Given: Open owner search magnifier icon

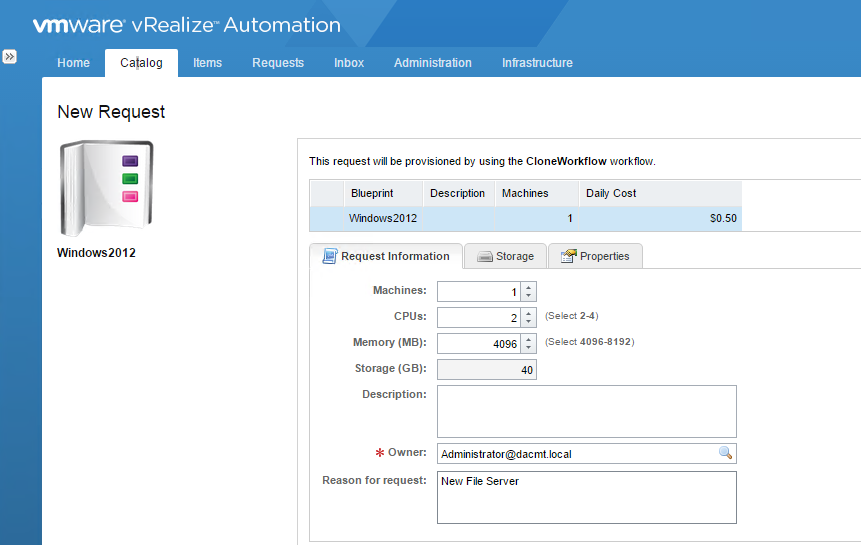Looking at the screenshot, I should pyautogui.click(x=725, y=453).
